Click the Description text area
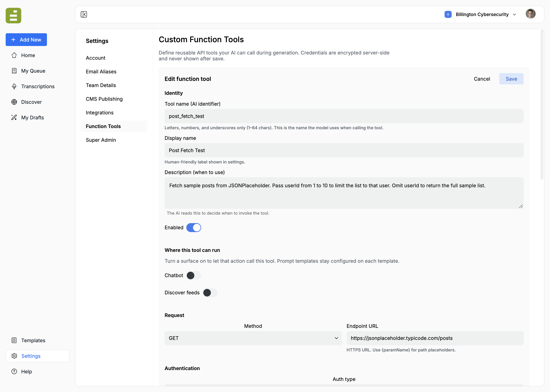The image size is (550, 392). coord(344,193)
